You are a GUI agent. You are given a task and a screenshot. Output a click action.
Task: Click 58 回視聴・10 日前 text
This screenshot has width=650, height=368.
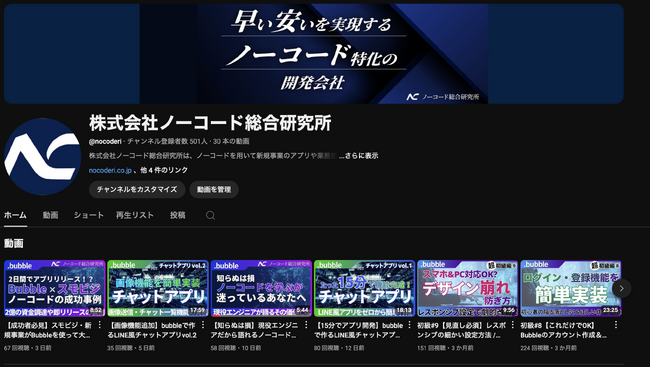[x=236, y=348]
